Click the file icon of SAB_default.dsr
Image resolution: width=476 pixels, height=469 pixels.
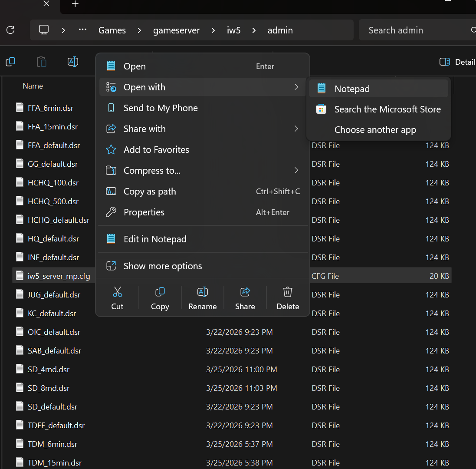pyautogui.click(x=20, y=350)
